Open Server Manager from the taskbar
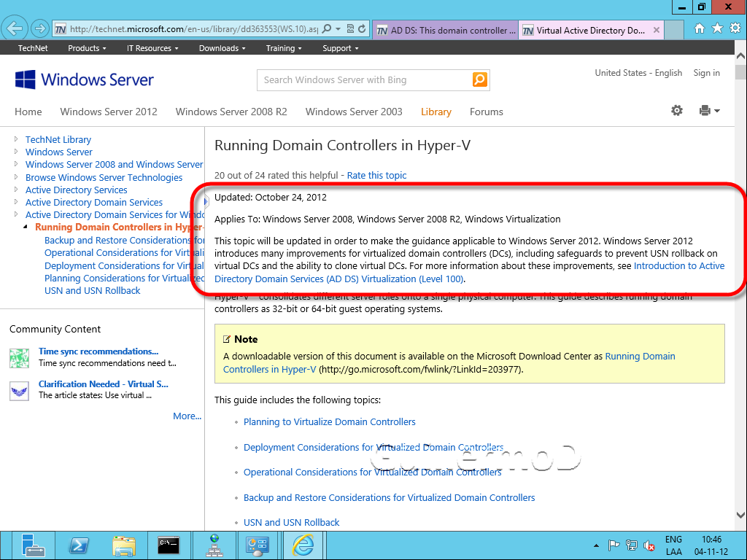The width and height of the screenshot is (747, 560). pyautogui.click(x=33, y=545)
